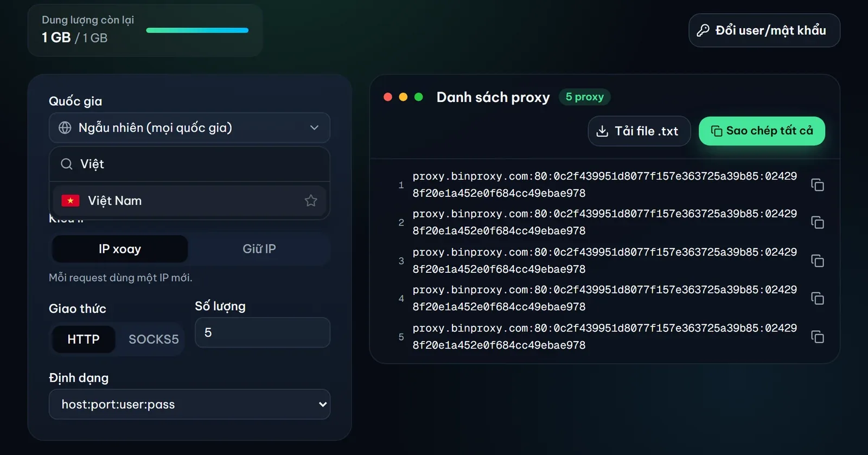Click the globe icon in country selector
Viewport: 868px width, 455px height.
(x=65, y=127)
